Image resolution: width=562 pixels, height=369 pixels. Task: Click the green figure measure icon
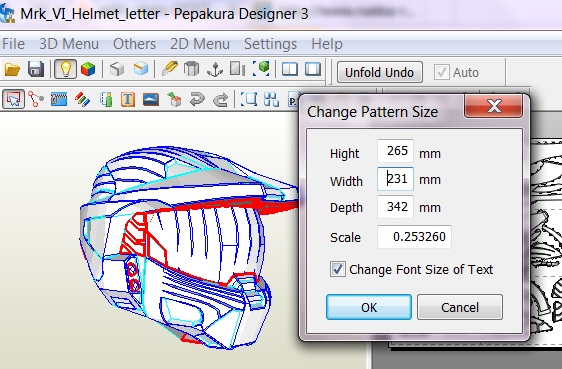click(x=105, y=99)
